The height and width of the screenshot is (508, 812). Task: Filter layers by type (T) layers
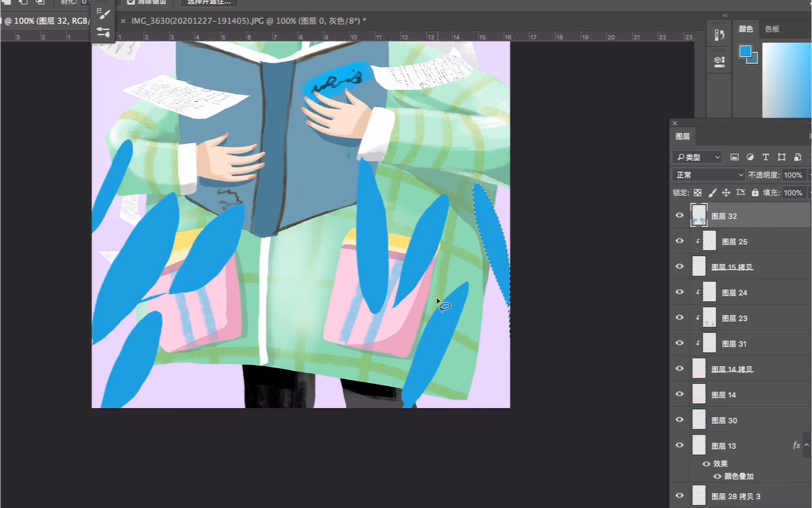tap(766, 157)
